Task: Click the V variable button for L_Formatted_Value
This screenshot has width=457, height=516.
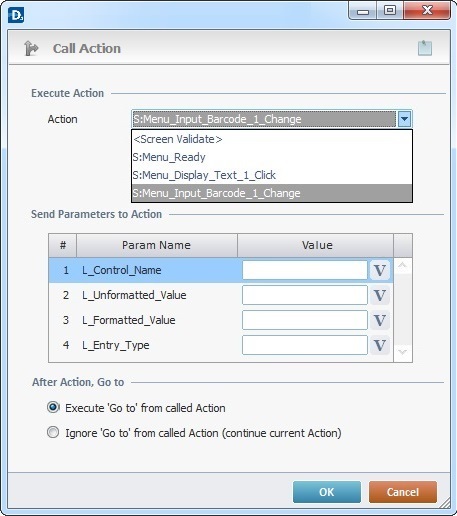Action: click(380, 320)
